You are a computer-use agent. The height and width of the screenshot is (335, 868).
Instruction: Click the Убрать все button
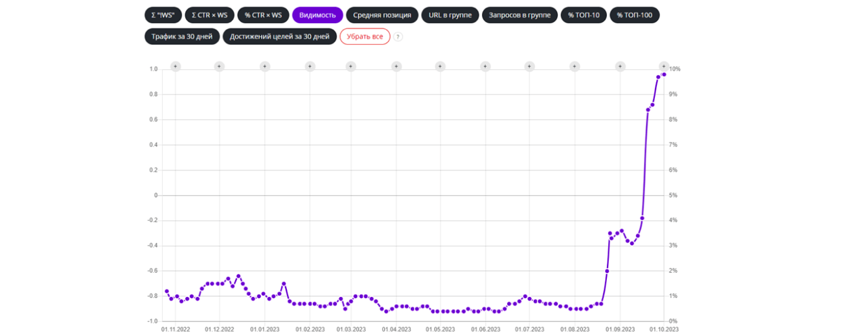point(365,36)
